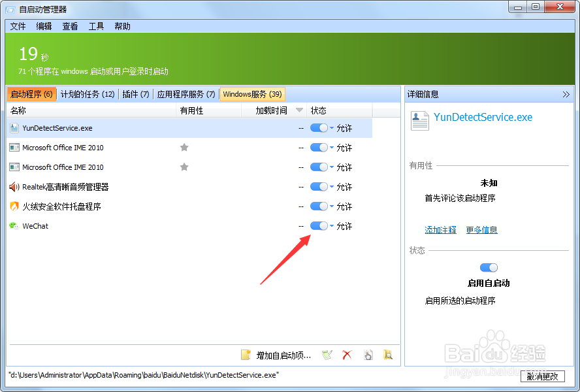Click the file path text in status bar
The height and width of the screenshot is (392, 580).
point(144,375)
